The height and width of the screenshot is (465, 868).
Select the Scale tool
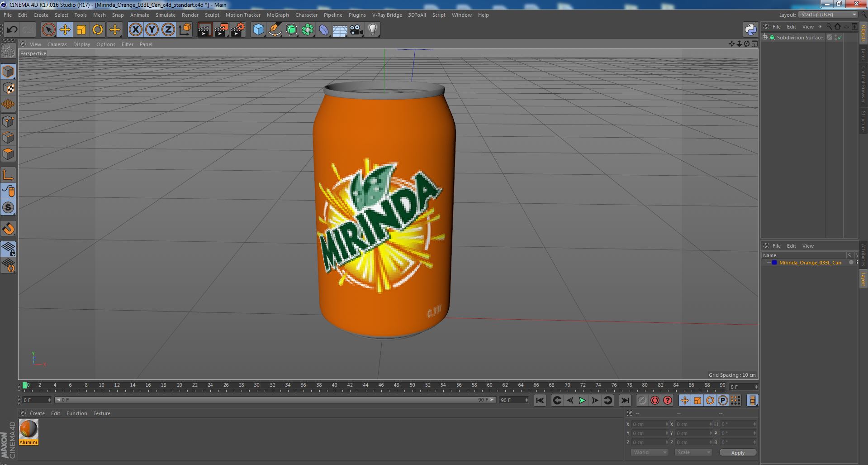(81, 30)
